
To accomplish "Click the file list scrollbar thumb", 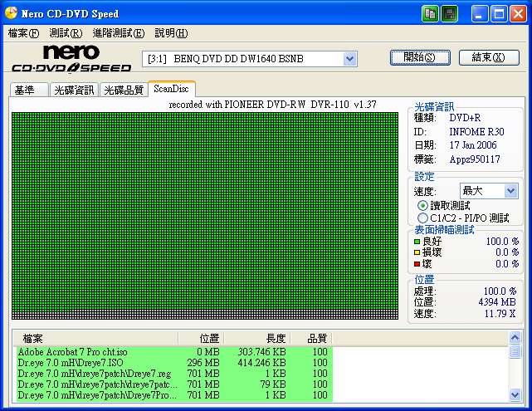I will pyautogui.click(x=515, y=351).
